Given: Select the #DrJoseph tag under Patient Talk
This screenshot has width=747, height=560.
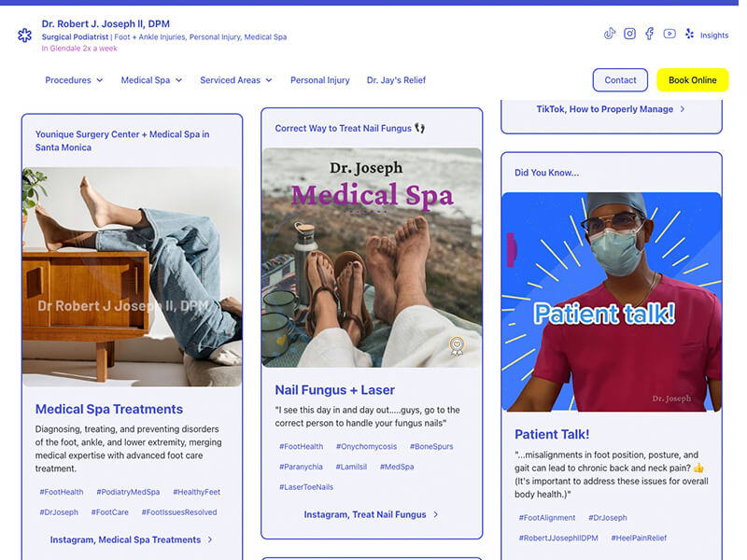Looking at the screenshot, I should pyautogui.click(x=608, y=518).
